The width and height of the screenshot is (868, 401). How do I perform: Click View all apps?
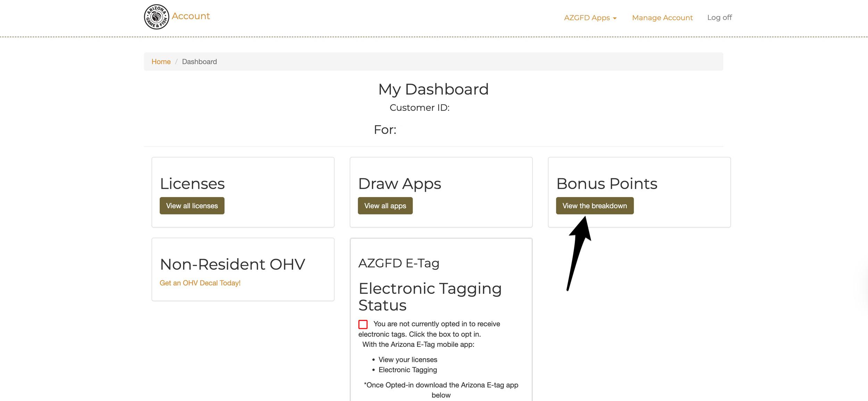click(x=385, y=205)
